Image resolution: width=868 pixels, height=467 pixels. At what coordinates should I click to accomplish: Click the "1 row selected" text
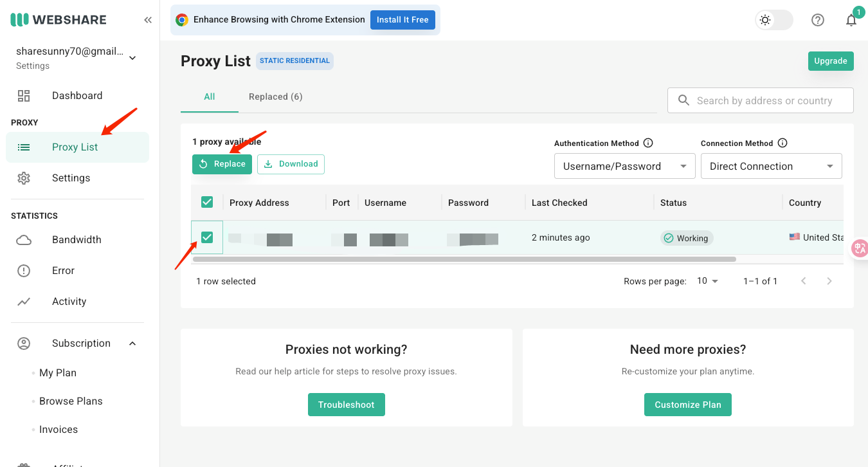point(226,281)
